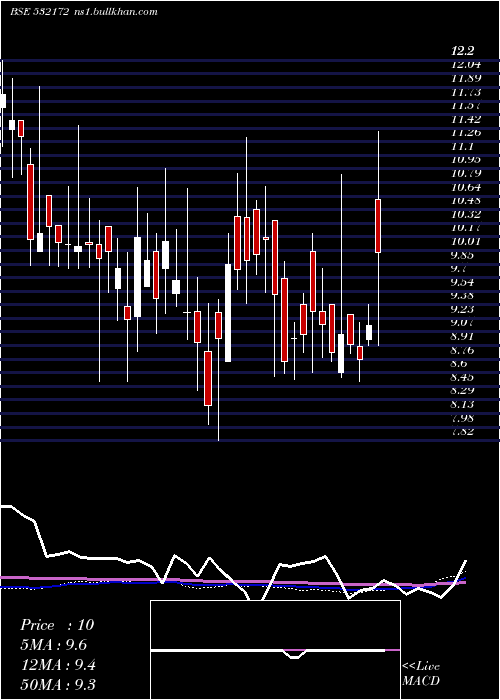The width and height of the screenshot is (500, 700).
Task: Click the 12MA : 9.4 readout
Action: click(57, 665)
